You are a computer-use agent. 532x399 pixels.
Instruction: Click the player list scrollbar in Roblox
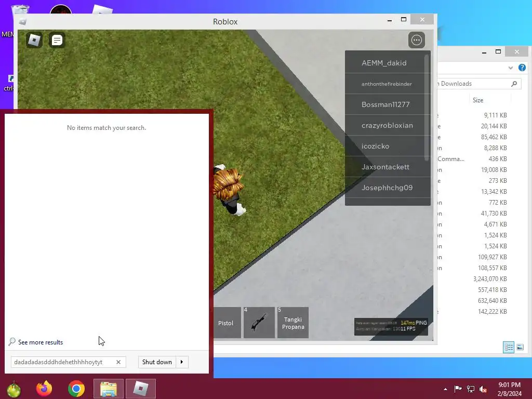click(427, 108)
